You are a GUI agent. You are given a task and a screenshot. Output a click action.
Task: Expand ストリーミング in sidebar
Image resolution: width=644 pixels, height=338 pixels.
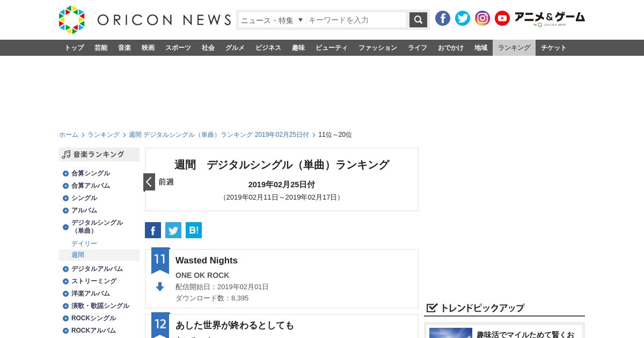[x=65, y=281]
